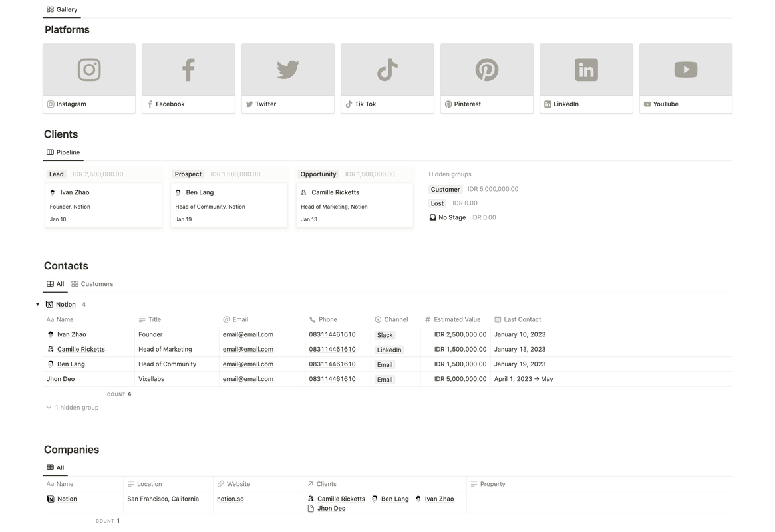Open Ivan Zhao in the Companies Clients cell
Screen dimensions: 775x532
pos(434,499)
